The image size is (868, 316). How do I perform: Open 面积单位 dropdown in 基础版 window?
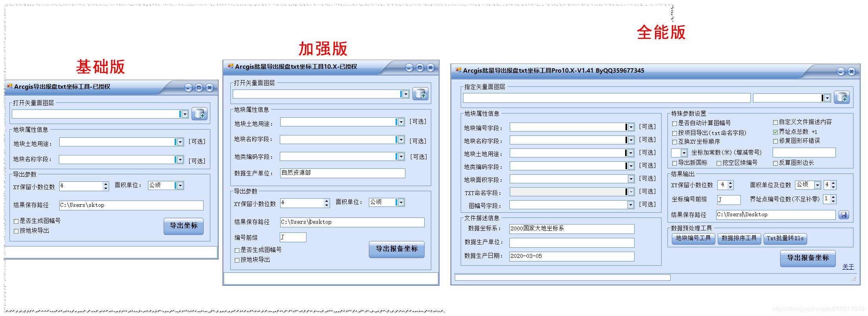pyautogui.click(x=180, y=185)
